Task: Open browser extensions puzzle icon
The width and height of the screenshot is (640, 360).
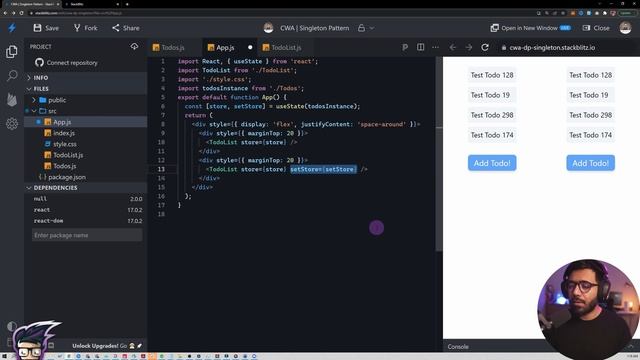Action: point(605,13)
